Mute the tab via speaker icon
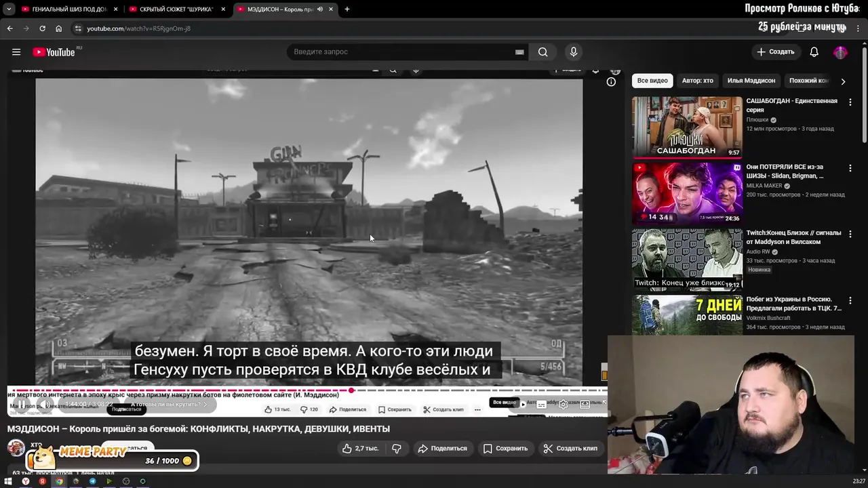 click(x=320, y=9)
